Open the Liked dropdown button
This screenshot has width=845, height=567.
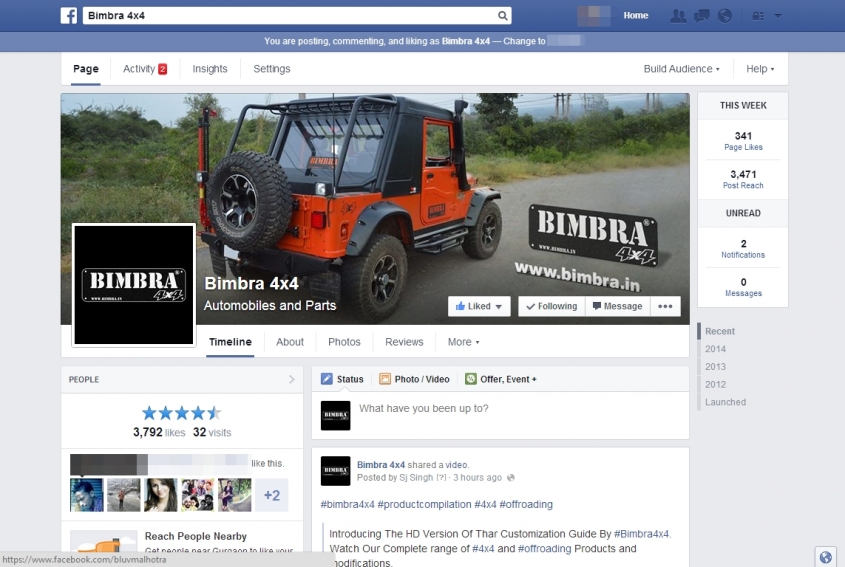[479, 306]
